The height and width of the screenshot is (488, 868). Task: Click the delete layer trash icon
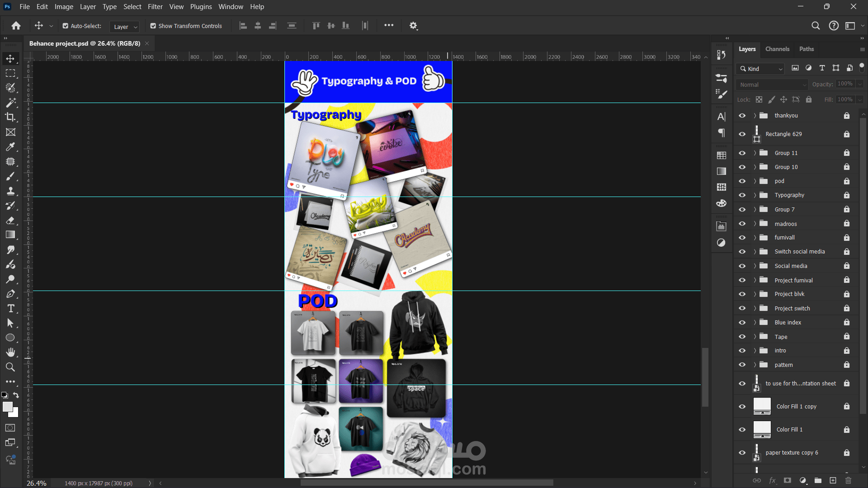coord(848,480)
